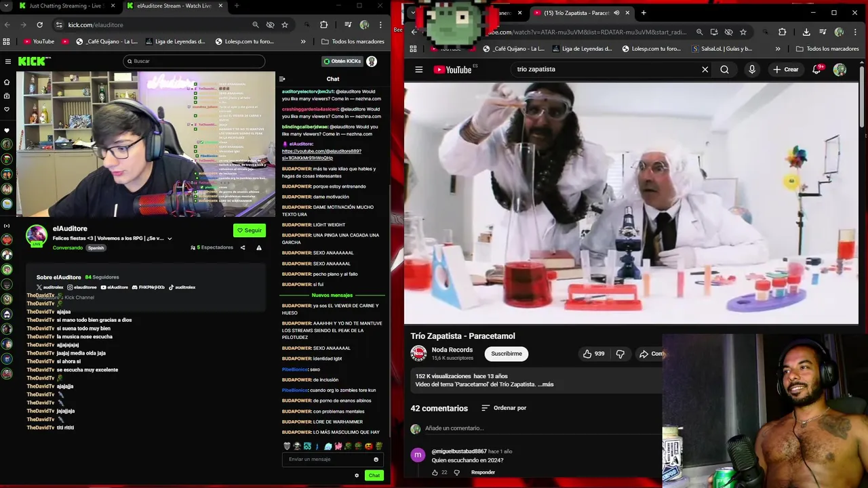Clear the 'trio zapatista' search text
Image resolution: width=868 pixels, height=488 pixels.
705,69
